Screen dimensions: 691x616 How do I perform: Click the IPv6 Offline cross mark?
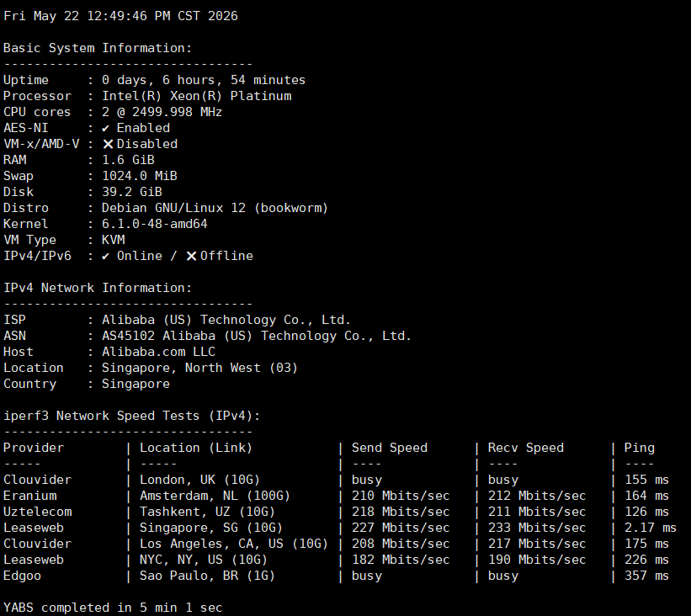coord(191,256)
